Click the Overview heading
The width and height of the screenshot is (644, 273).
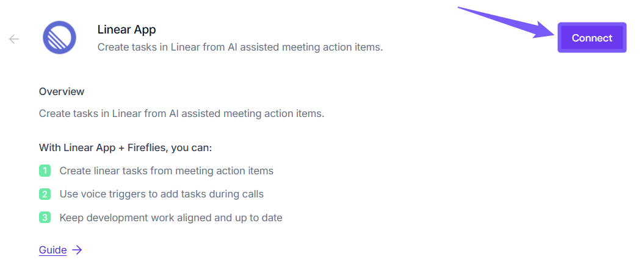click(62, 91)
